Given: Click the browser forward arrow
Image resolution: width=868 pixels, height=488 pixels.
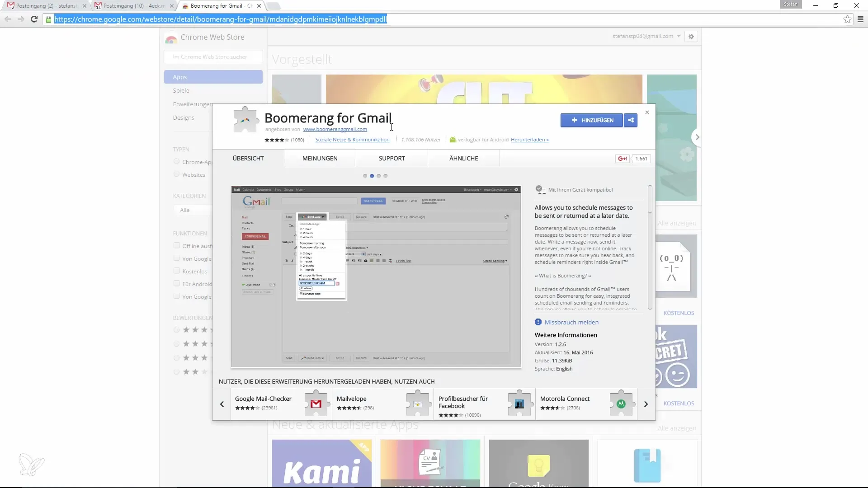Looking at the screenshot, I should pyautogui.click(x=21, y=19).
